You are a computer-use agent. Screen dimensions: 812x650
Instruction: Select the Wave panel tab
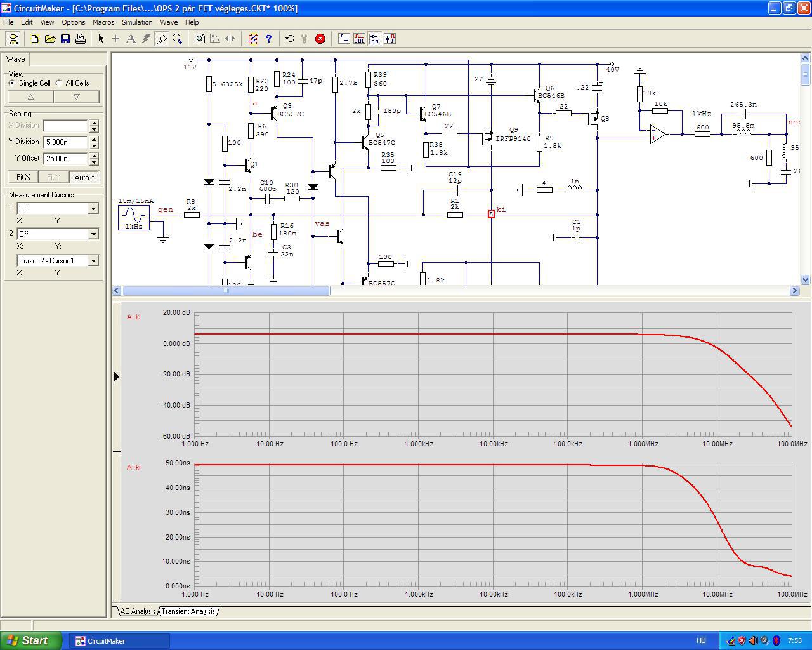pos(16,59)
